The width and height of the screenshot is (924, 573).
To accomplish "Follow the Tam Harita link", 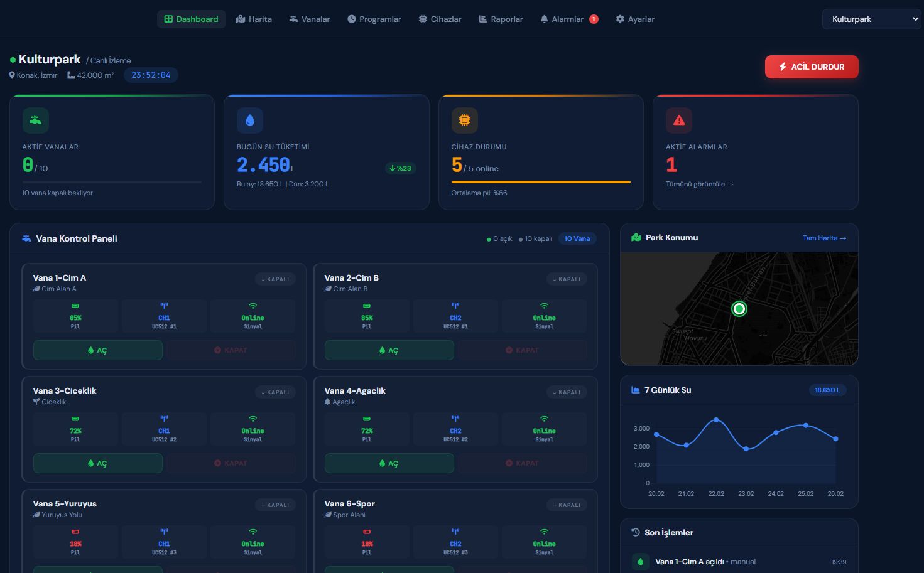I will 824,238.
